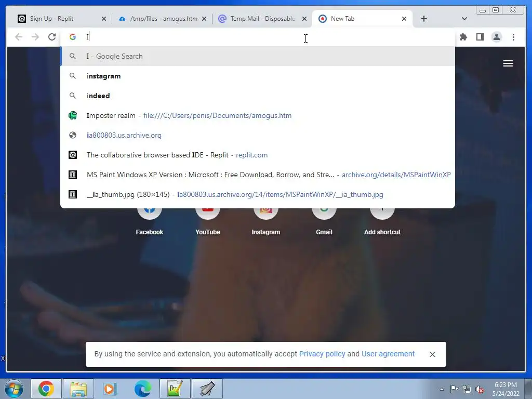Close the Sign Up - Replit tab

[x=104, y=19]
